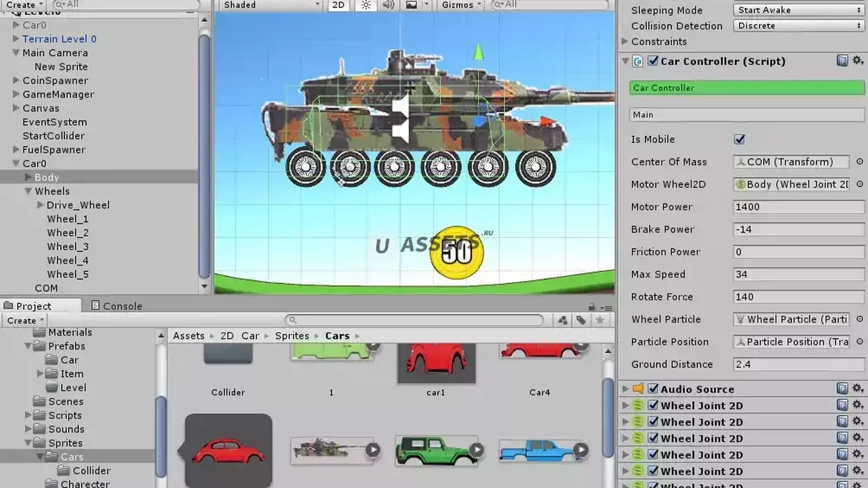868x488 pixels.
Task: Open the Project panel options menu icon
Action: [x=606, y=307]
